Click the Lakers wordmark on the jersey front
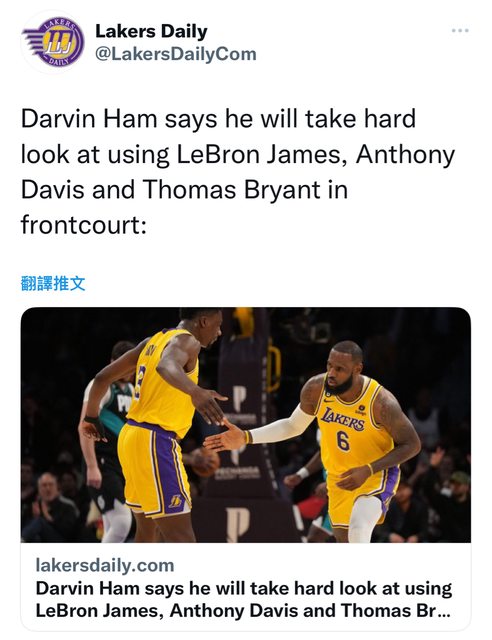 point(342,420)
